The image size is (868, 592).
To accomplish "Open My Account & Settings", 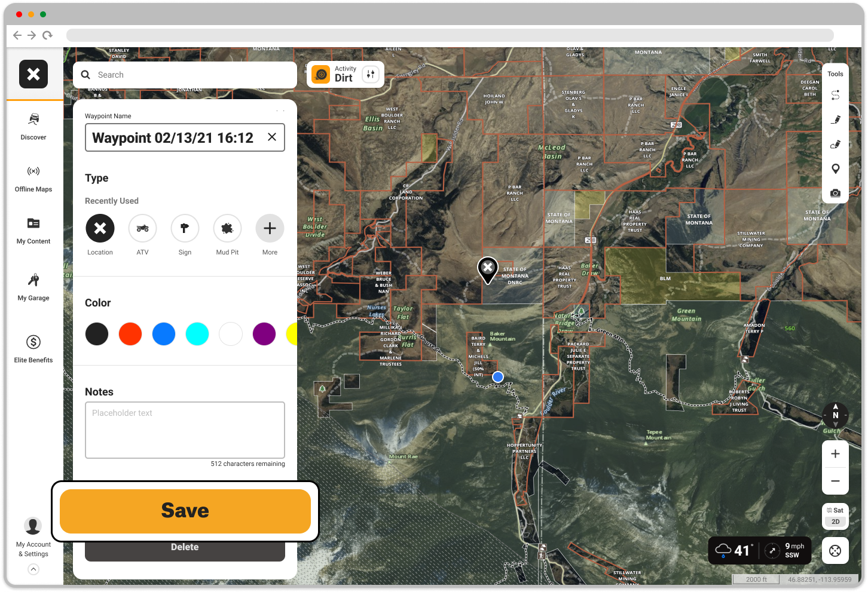I will click(x=33, y=538).
